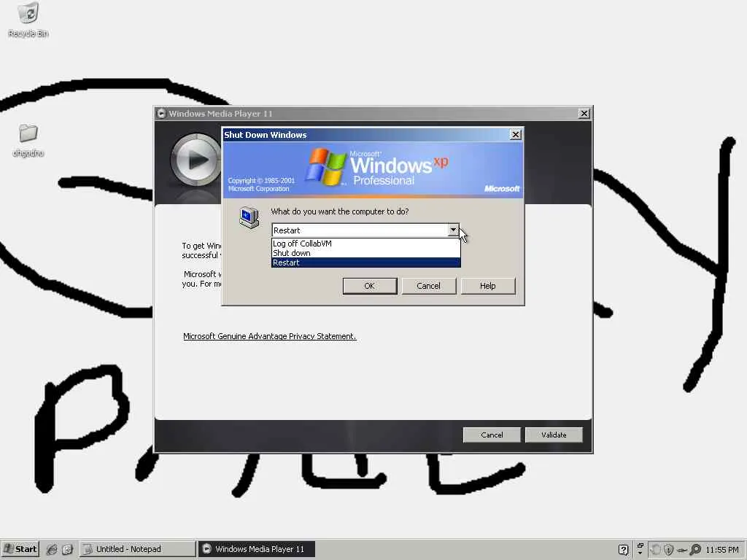Click the taskbar clock showing 11:55 PM
The height and width of the screenshot is (560, 747).
(x=721, y=550)
